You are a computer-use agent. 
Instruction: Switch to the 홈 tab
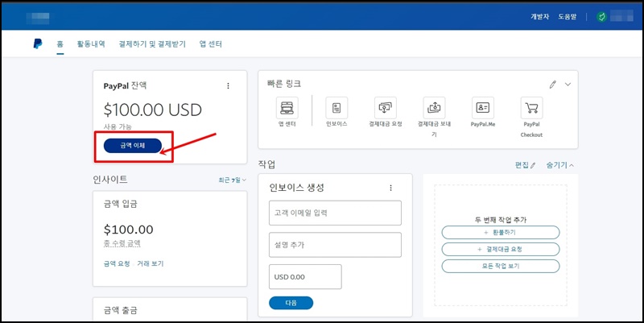pos(60,44)
